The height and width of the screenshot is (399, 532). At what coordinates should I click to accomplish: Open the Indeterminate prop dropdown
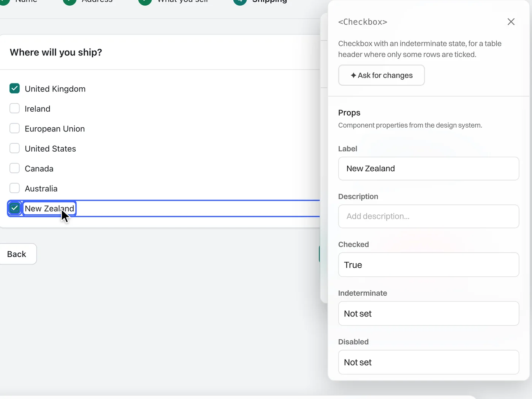[429, 313]
